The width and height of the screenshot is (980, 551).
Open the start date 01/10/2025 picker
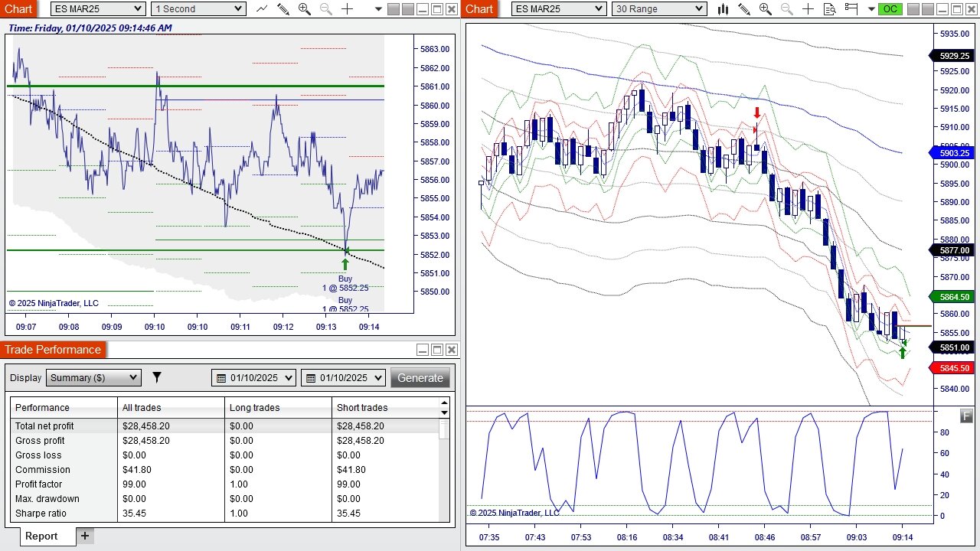[x=253, y=377]
